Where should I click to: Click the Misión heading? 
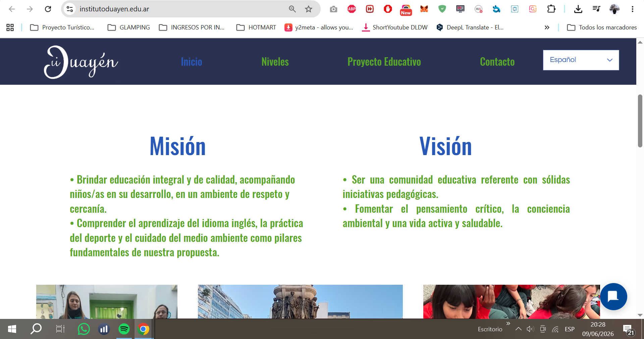(x=177, y=146)
